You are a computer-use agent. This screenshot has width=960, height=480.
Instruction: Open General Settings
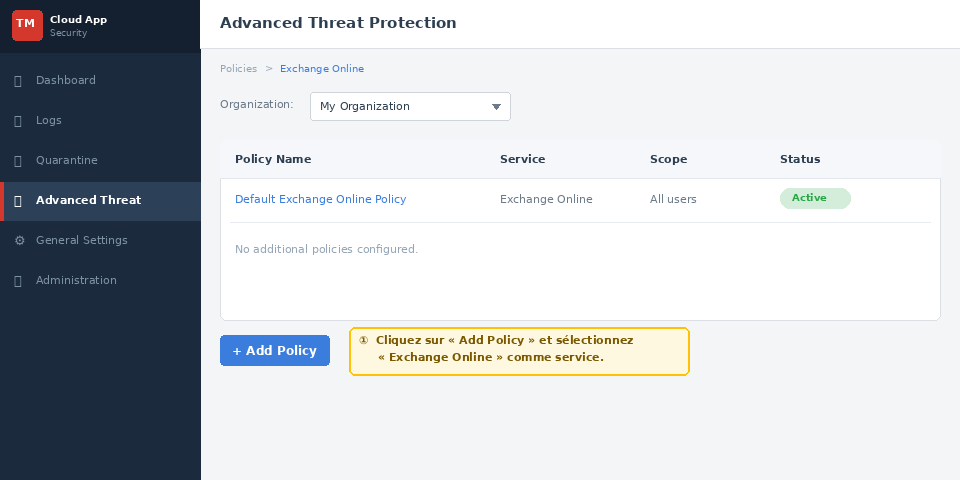(100, 240)
